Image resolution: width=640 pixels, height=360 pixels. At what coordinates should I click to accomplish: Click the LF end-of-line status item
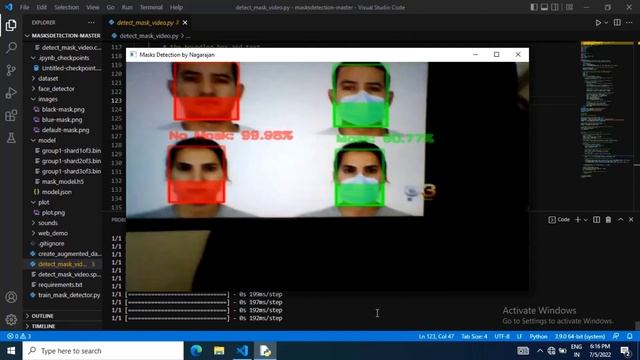tap(520, 336)
